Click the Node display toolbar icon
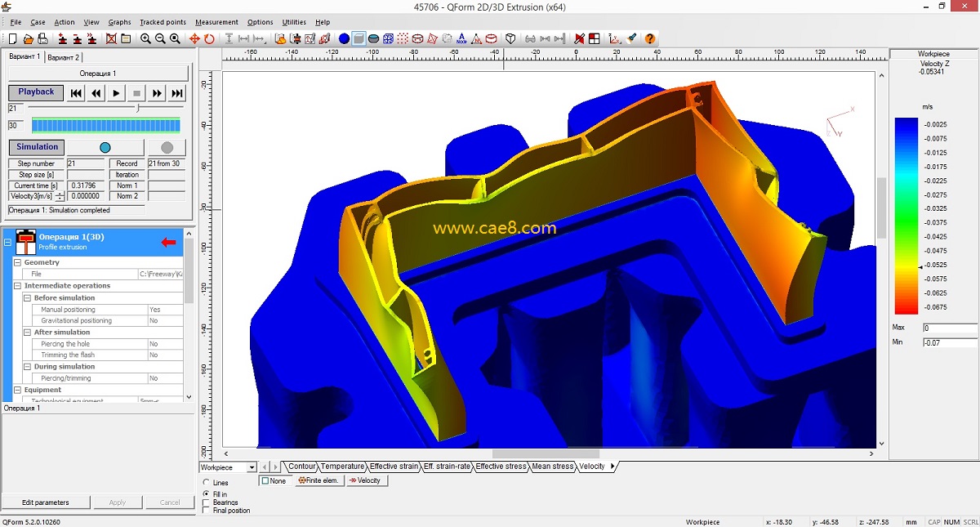 click(461, 38)
